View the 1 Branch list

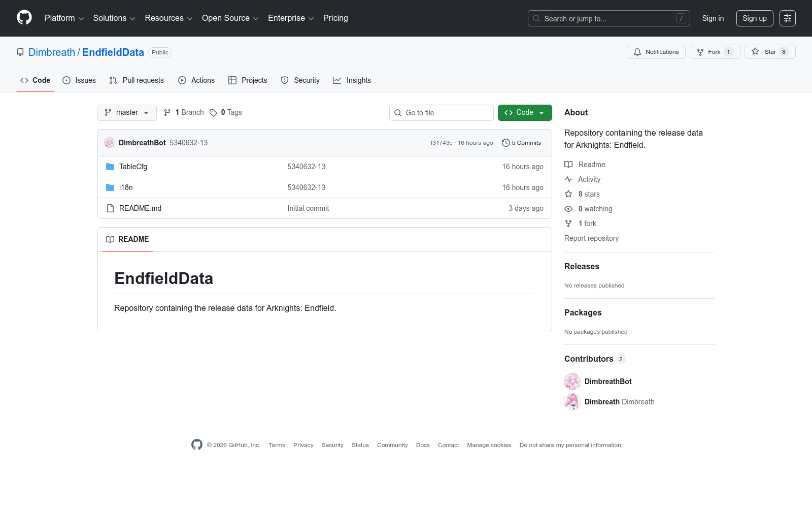click(x=184, y=113)
